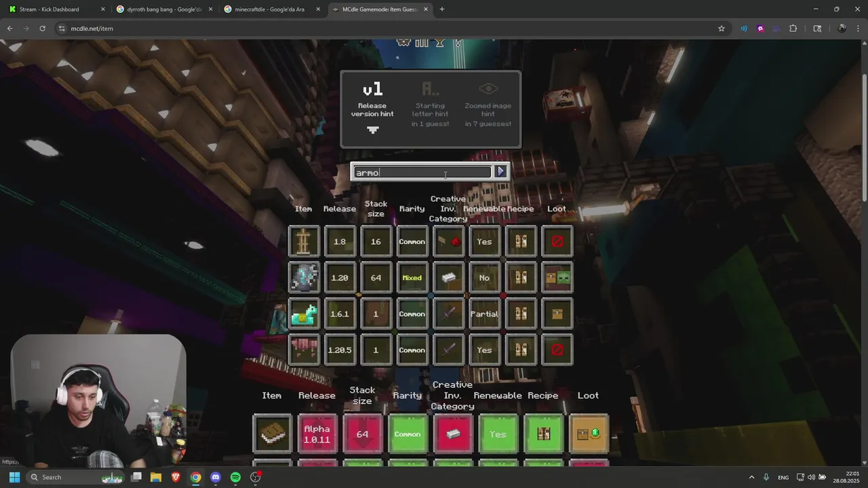Open the Chrome profile avatar

point(842,28)
